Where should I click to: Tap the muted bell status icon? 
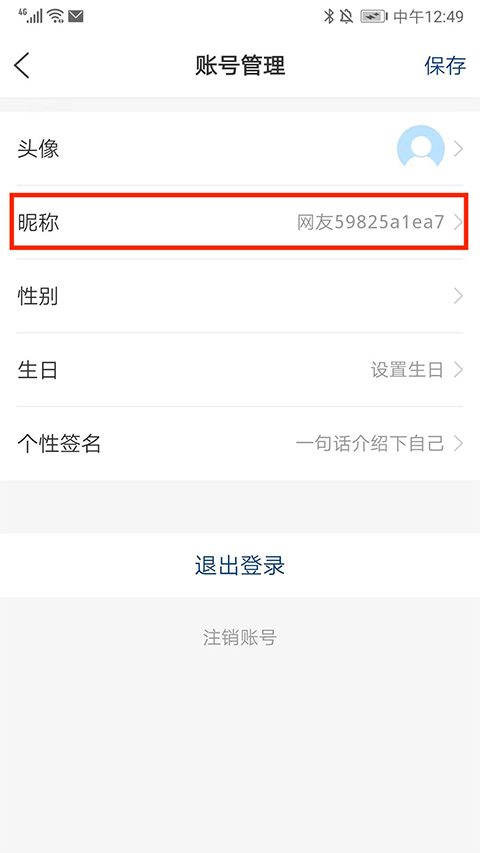[346, 17]
